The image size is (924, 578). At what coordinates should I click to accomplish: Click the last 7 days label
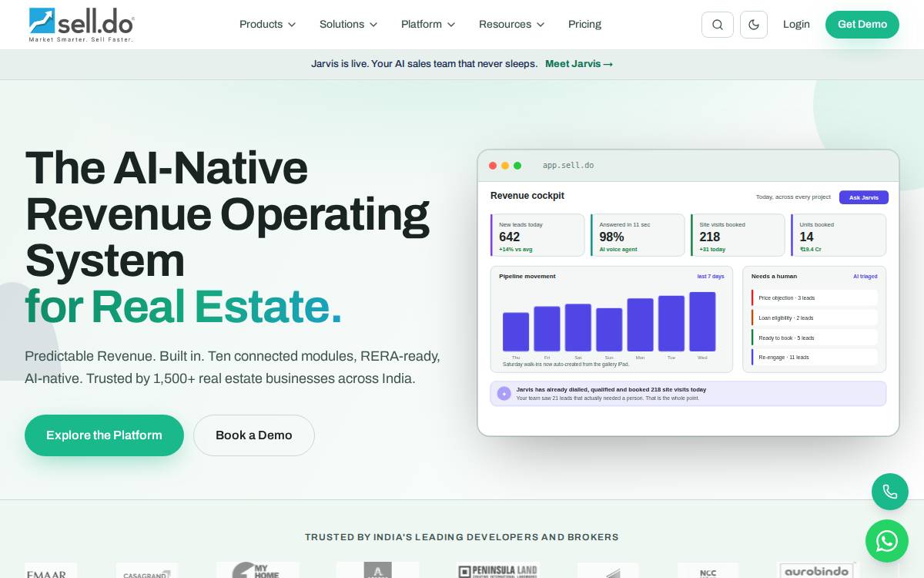[x=711, y=276]
